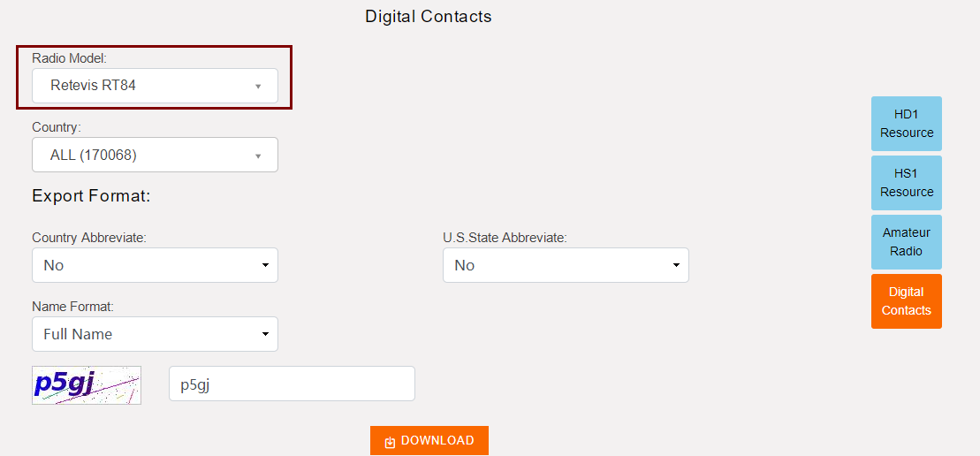Expand the Country Abbreviate dropdown
980x456 pixels.
pyautogui.click(x=155, y=265)
